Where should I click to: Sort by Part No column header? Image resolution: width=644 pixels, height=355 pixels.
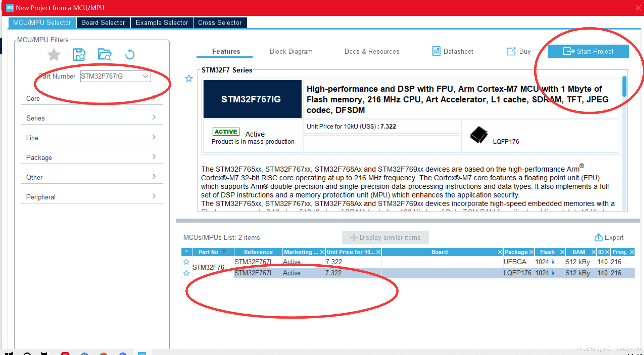(x=213, y=252)
